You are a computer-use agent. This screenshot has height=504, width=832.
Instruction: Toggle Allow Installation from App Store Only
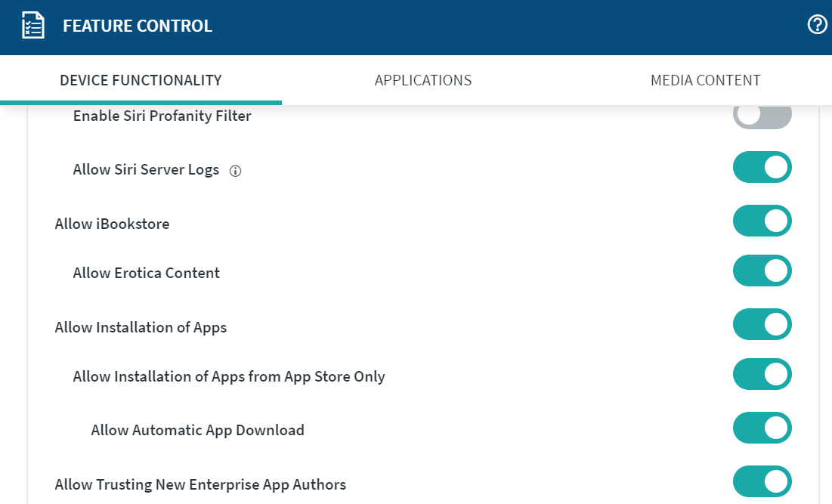click(x=762, y=374)
